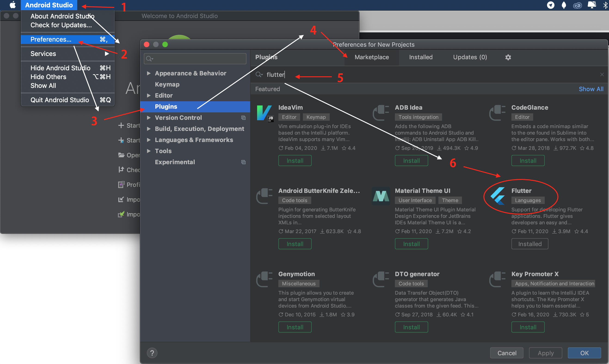Clear the flutter search with X icon
609x364 pixels.
pos(602,74)
